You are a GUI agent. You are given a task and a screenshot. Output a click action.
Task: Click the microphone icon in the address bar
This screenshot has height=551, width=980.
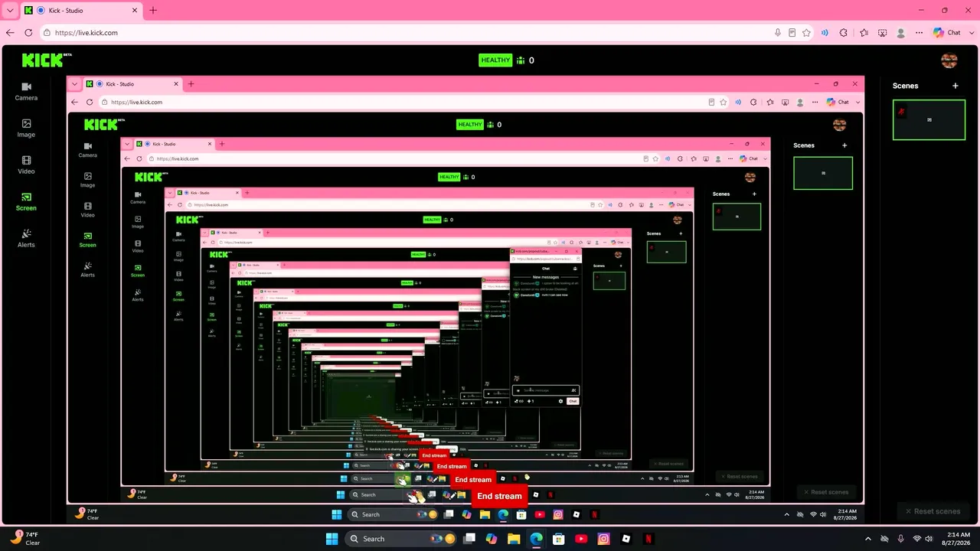(x=778, y=33)
